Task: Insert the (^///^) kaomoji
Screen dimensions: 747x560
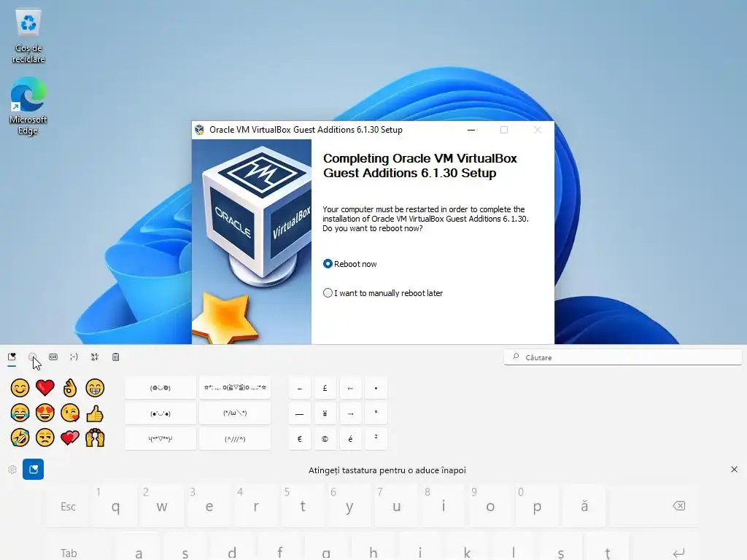Action: coord(235,438)
